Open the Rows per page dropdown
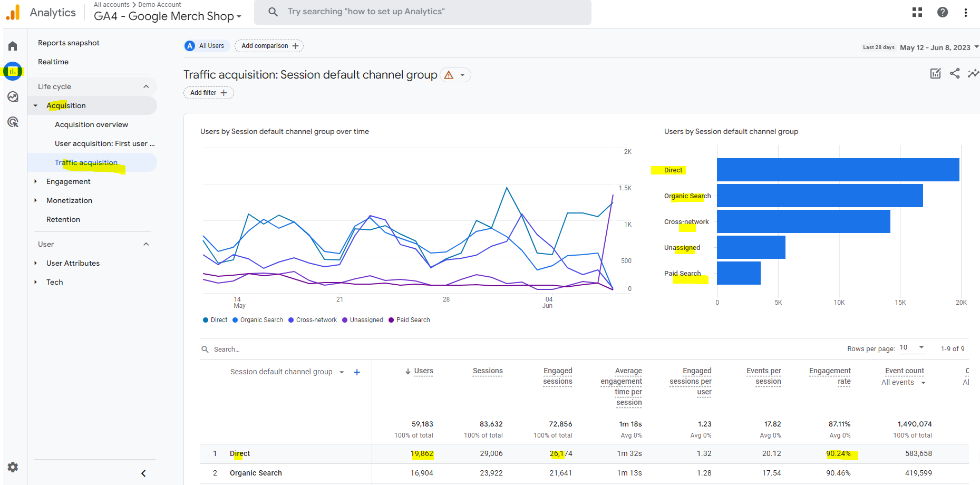Viewport: 980px width, 485px height. [913, 347]
